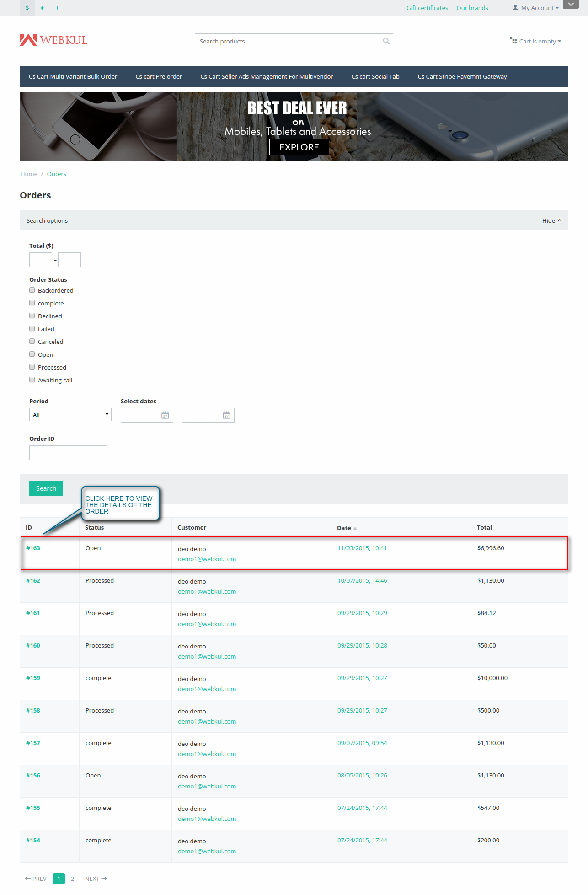
Task: Select the dollar currency symbol
Action: (27, 8)
